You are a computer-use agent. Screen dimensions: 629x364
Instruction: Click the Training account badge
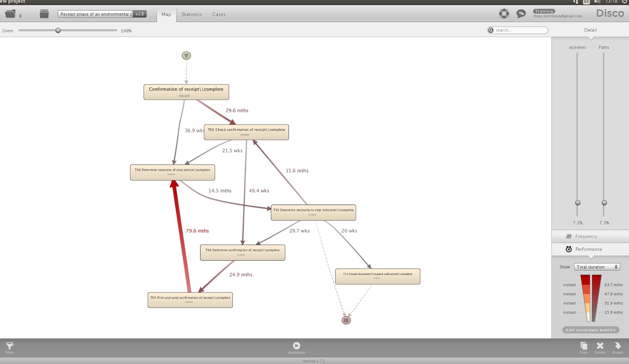(544, 11)
